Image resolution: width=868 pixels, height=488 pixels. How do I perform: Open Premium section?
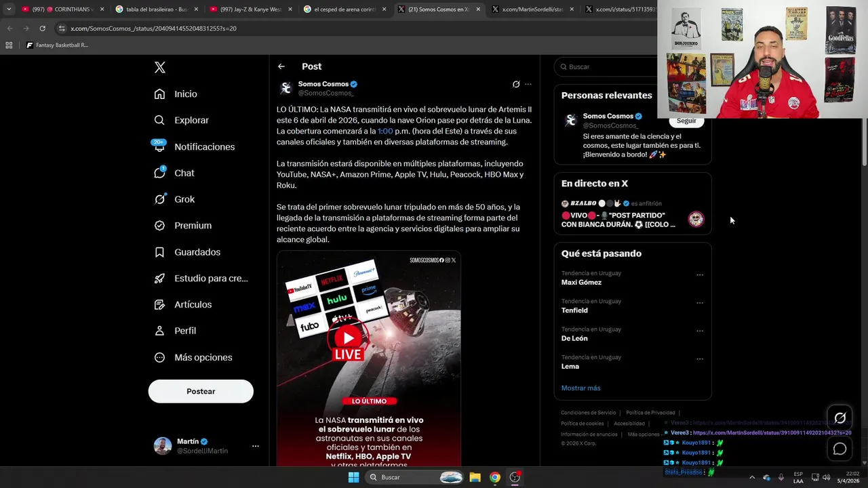click(183, 226)
